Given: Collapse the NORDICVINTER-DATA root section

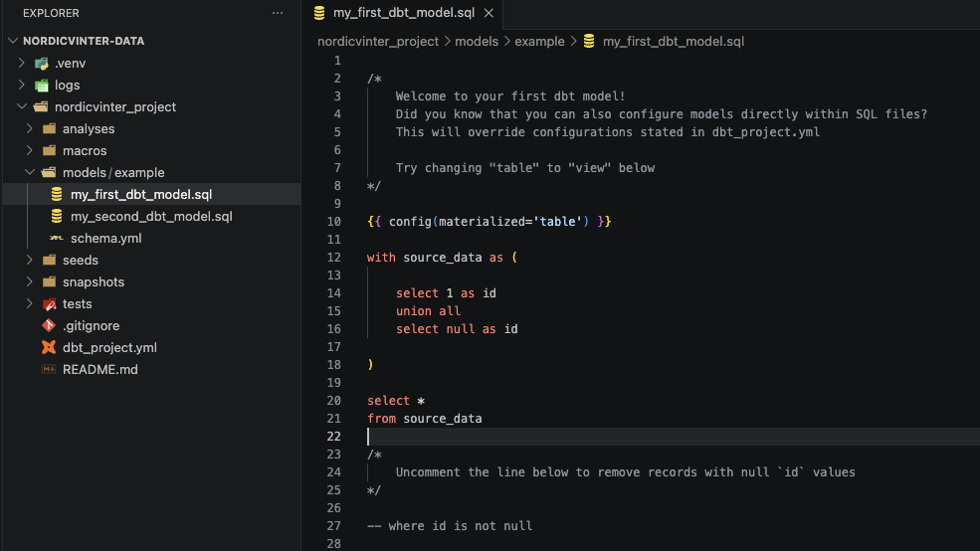Looking at the screenshot, I should (13, 41).
